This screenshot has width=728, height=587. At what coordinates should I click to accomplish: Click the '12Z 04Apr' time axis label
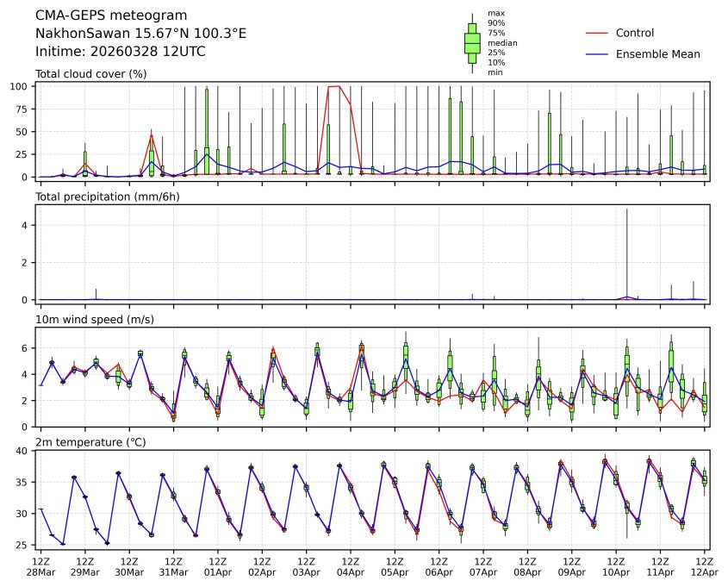tap(350, 566)
